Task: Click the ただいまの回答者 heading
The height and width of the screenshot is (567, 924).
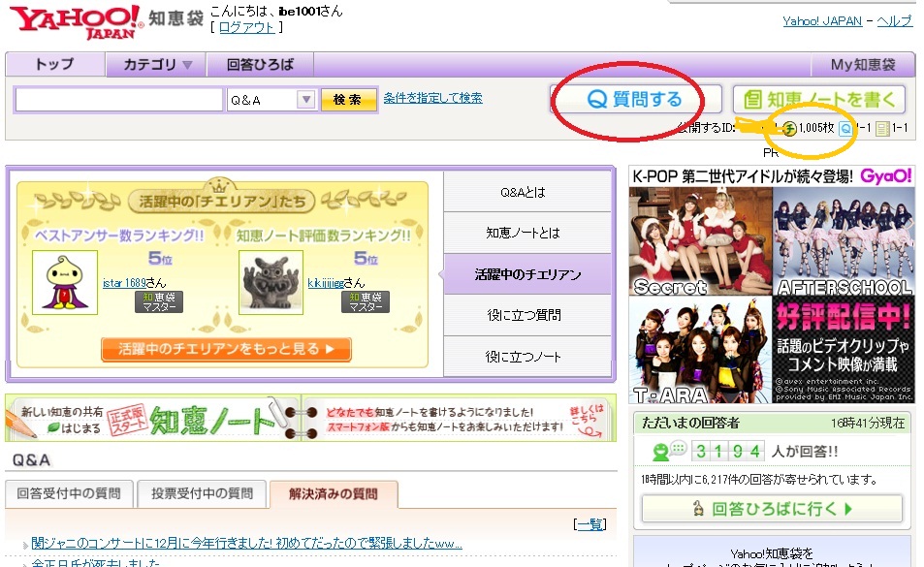Action: coord(690,423)
